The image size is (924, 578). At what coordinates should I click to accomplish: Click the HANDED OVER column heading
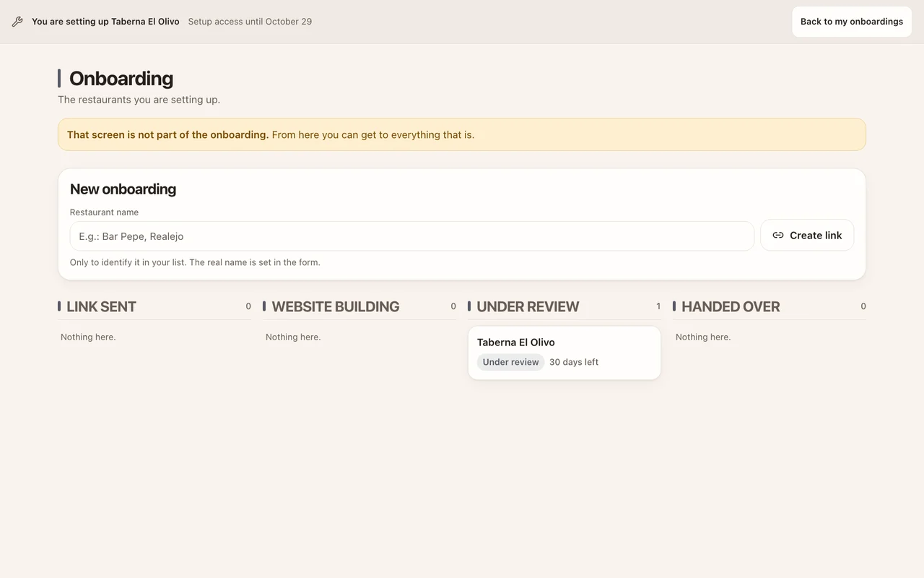click(731, 306)
